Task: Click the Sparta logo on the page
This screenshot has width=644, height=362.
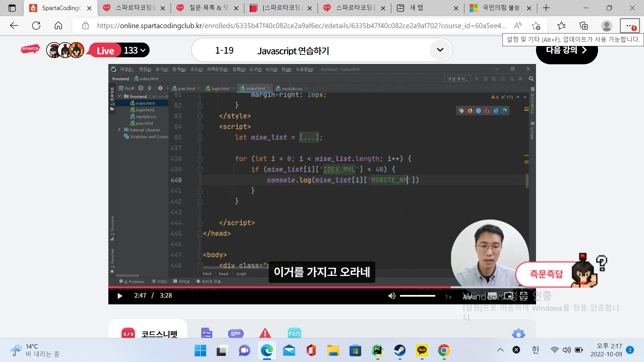Action: [30, 50]
